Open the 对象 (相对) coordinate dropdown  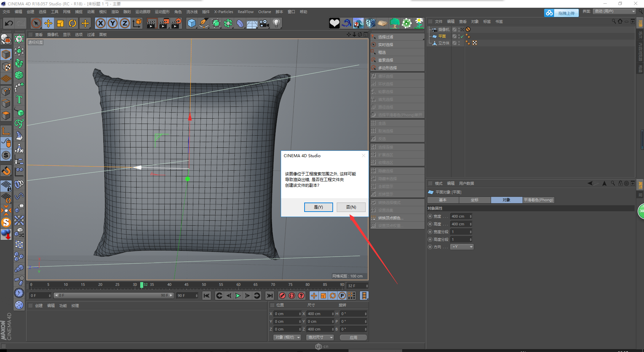point(287,337)
